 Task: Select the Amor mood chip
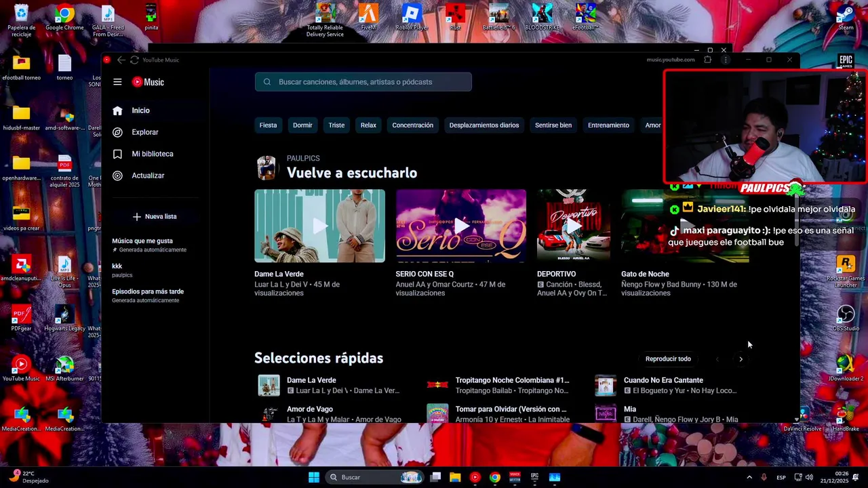[x=652, y=125]
